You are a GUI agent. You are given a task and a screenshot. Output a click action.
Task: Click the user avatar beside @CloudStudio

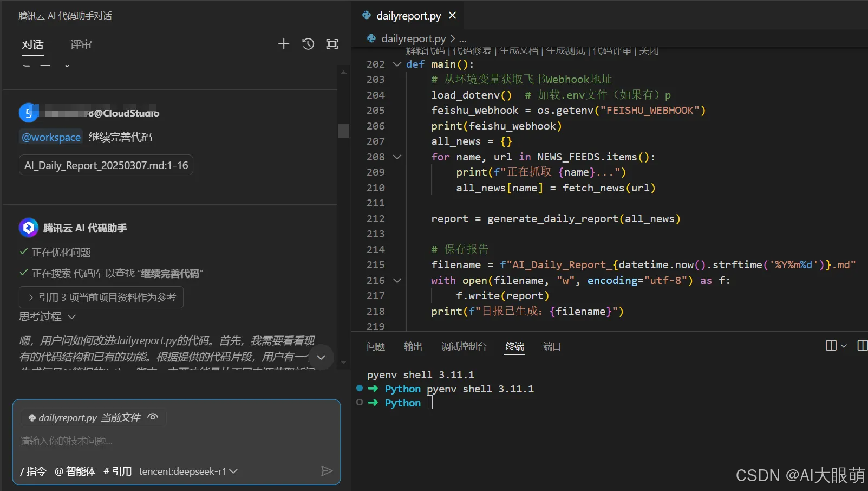point(28,113)
